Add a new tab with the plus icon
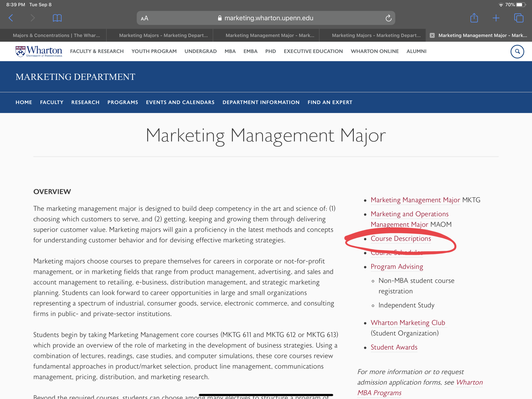 (x=496, y=18)
